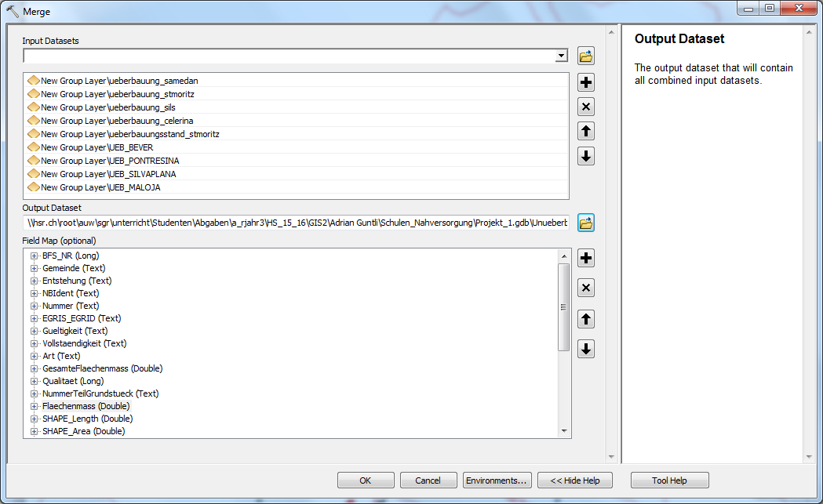
Task: Browse for Output Dataset folder icon
Action: 585,223
